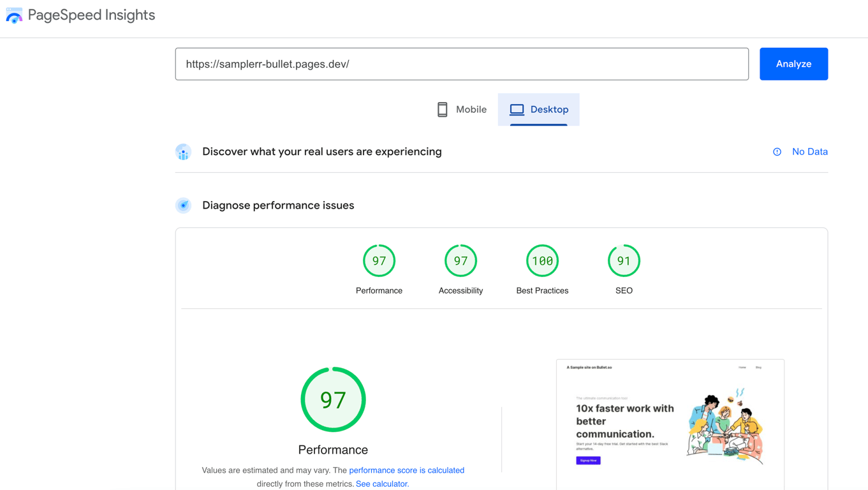Switch to the Desktop tab
This screenshot has height=490, width=868.
(539, 110)
